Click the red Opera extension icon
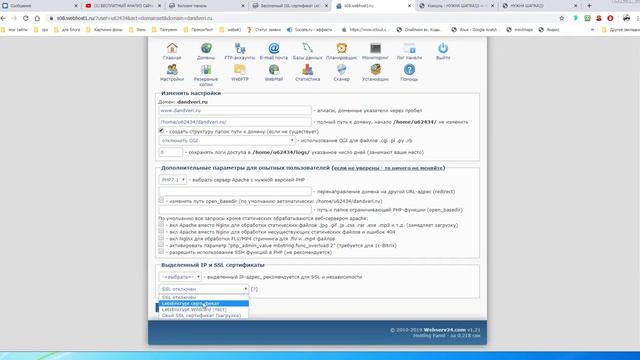This screenshot has width=640, height=360. point(610,18)
